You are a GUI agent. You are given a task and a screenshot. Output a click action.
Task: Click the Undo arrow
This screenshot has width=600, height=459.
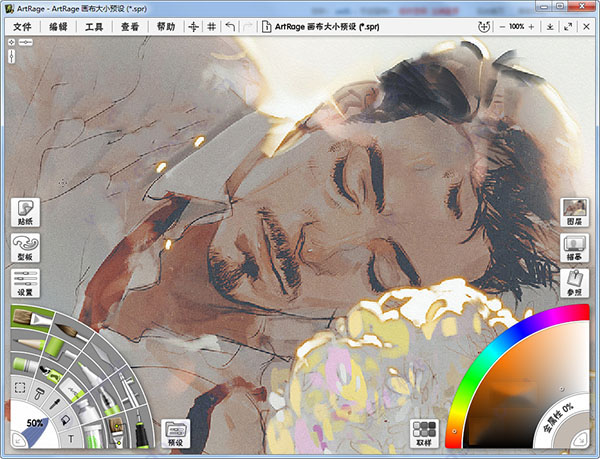point(230,27)
